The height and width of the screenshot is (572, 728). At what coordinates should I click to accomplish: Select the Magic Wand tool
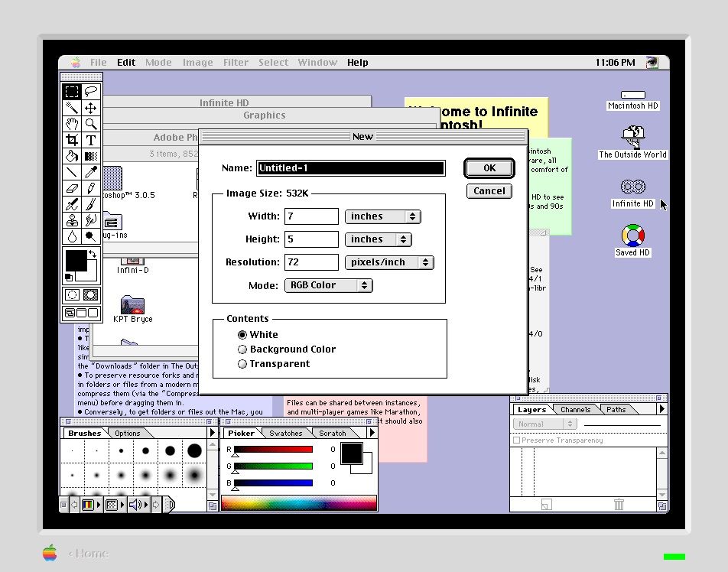pos(72,108)
